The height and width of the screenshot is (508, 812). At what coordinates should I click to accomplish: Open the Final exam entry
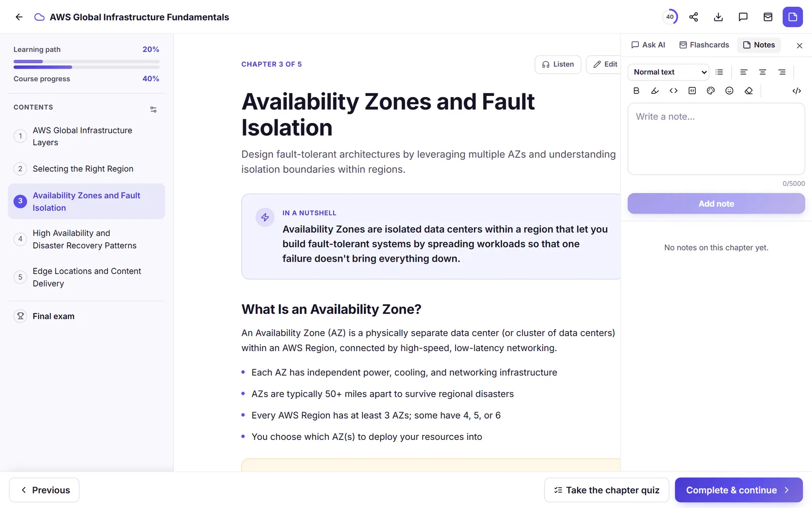tap(86, 316)
